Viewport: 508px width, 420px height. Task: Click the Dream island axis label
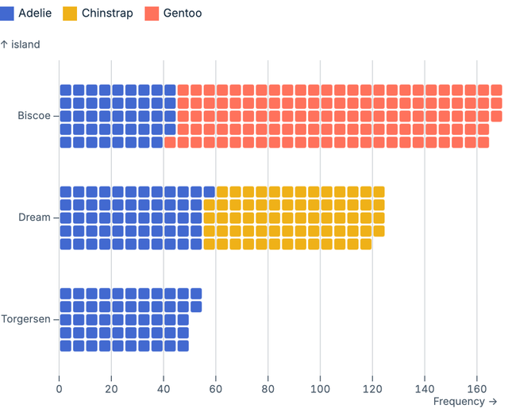[34, 218]
